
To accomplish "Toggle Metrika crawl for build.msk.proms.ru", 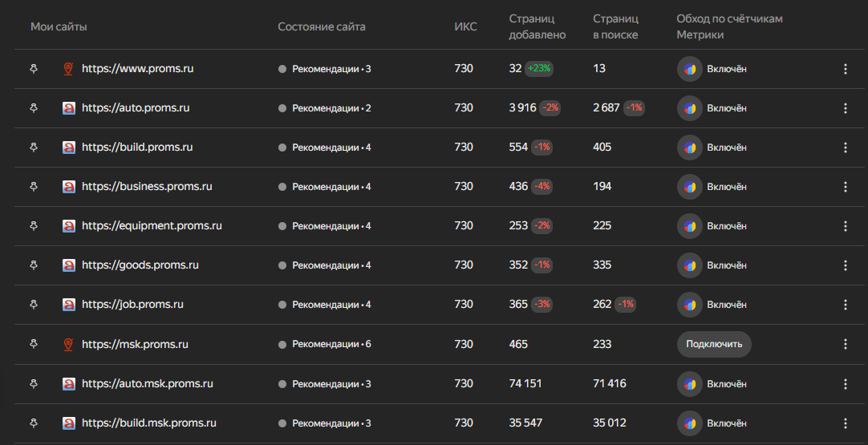I will pyautogui.click(x=726, y=423).
